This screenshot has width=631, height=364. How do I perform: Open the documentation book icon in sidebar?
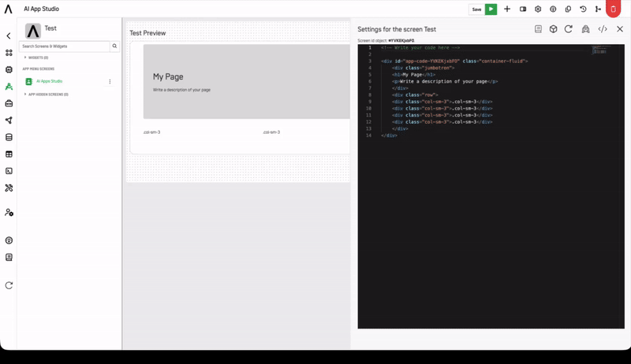coord(9,257)
